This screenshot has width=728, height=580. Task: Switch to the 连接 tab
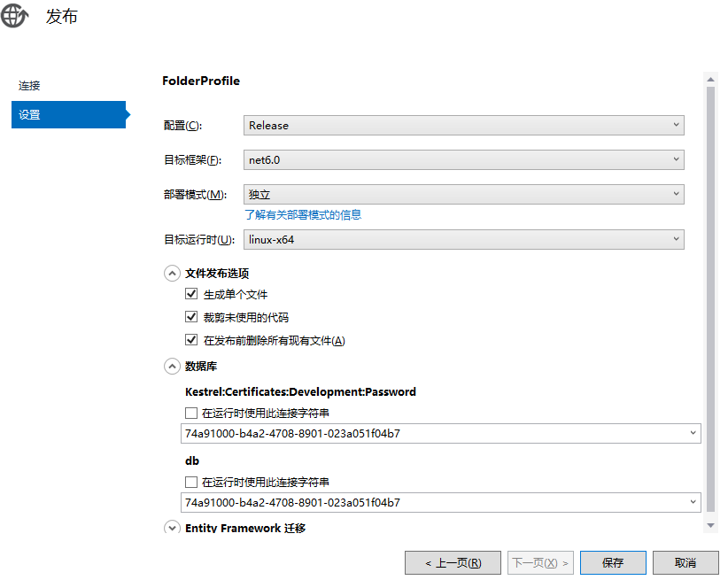[29, 86]
